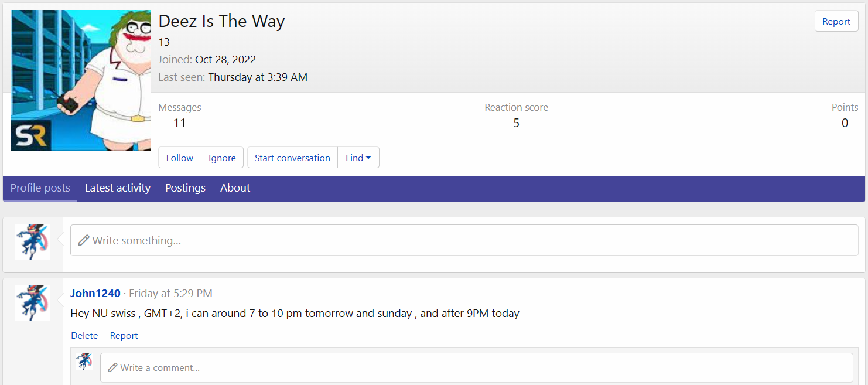Click the pencil icon in Write something field
Image resolution: width=868 pixels, height=385 pixels.
pos(84,240)
